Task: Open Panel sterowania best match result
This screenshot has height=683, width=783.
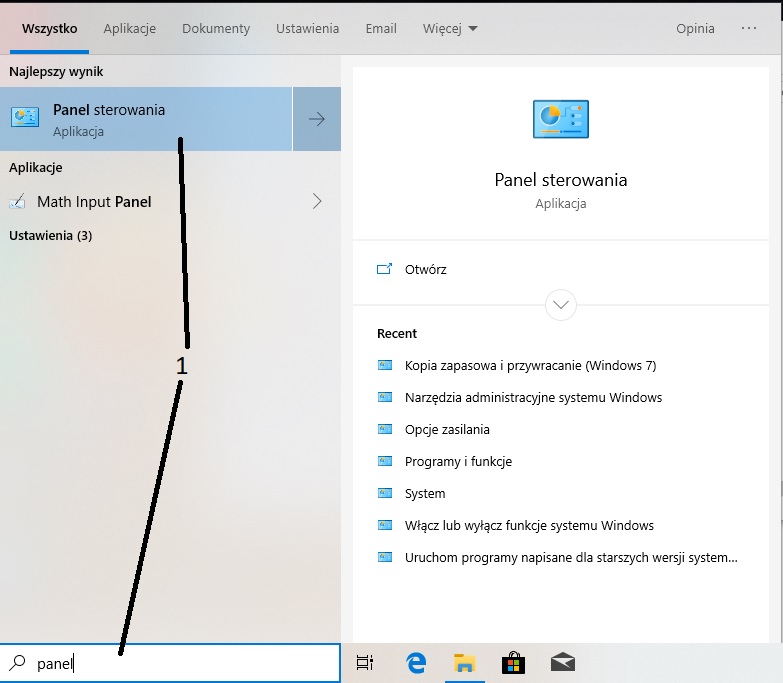Action: click(146, 119)
